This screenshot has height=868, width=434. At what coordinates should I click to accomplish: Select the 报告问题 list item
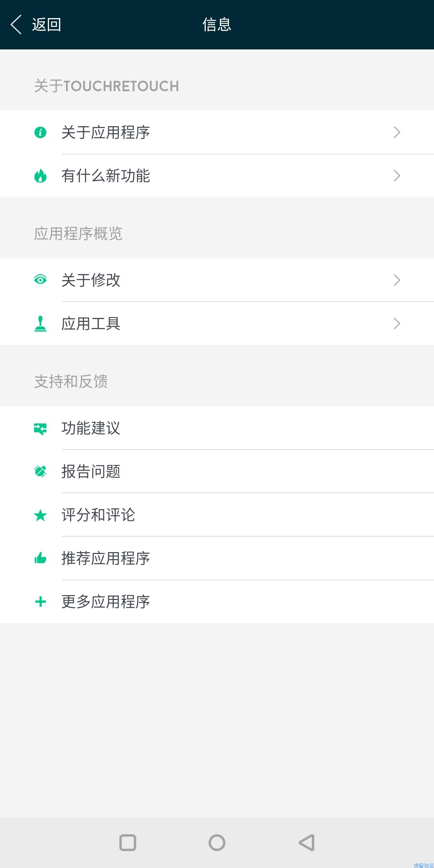point(217,471)
